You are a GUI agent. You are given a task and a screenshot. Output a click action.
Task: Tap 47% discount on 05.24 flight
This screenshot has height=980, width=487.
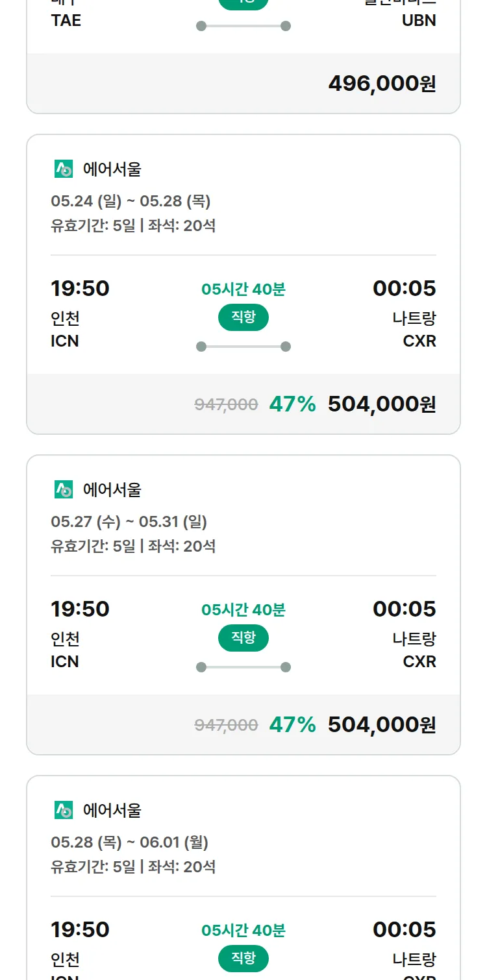point(292,404)
